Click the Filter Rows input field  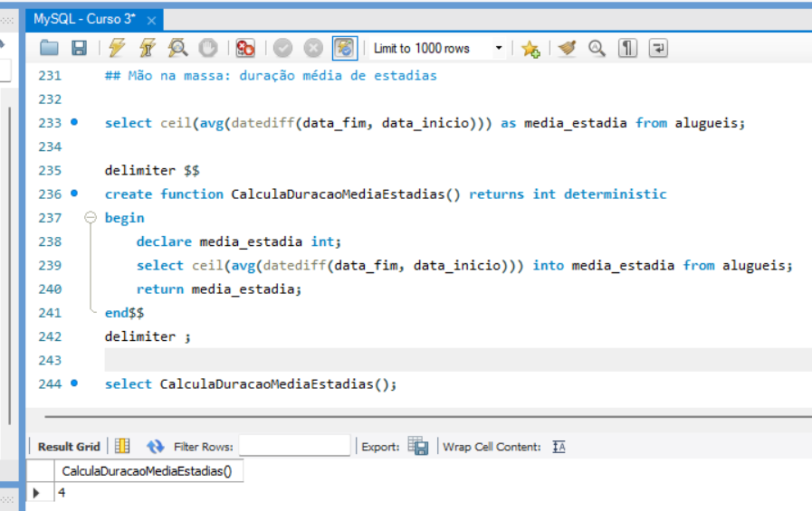click(x=294, y=446)
